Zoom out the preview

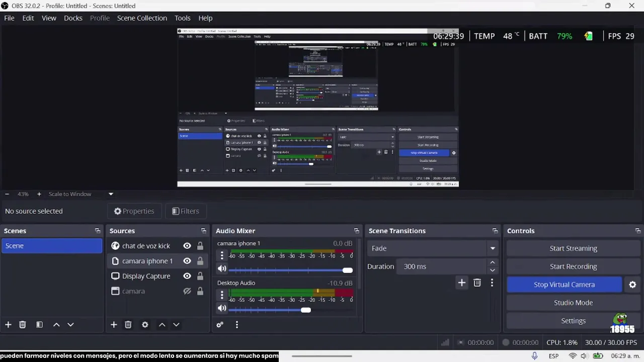click(7, 194)
